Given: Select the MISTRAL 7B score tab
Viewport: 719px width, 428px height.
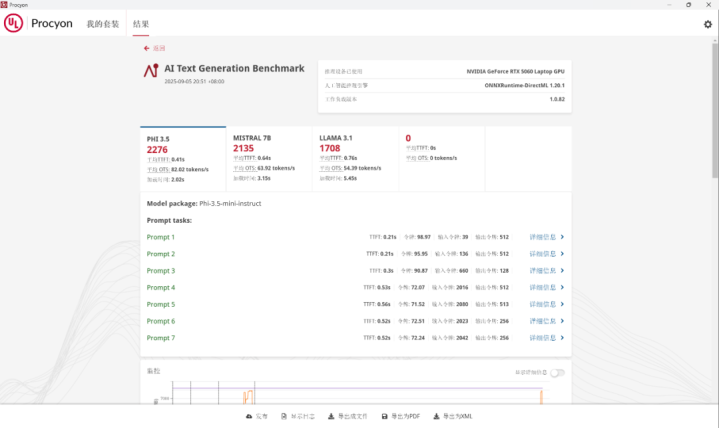Looking at the screenshot, I should [269, 159].
